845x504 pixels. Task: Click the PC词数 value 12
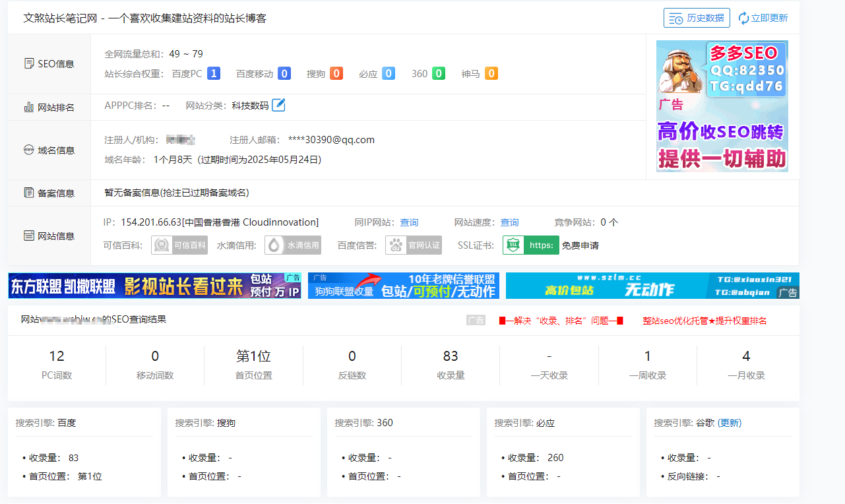[x=57, y=356]
